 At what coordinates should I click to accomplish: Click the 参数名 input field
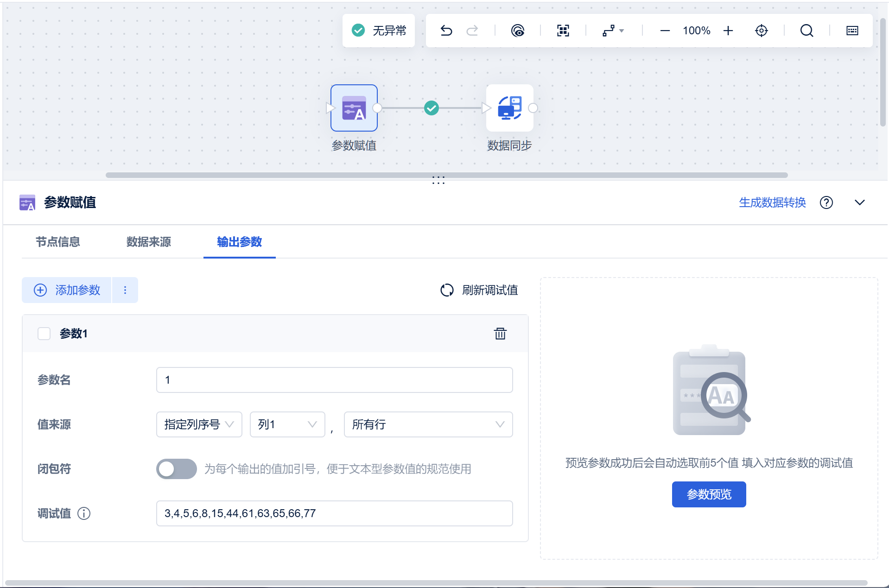pos(335,380)
